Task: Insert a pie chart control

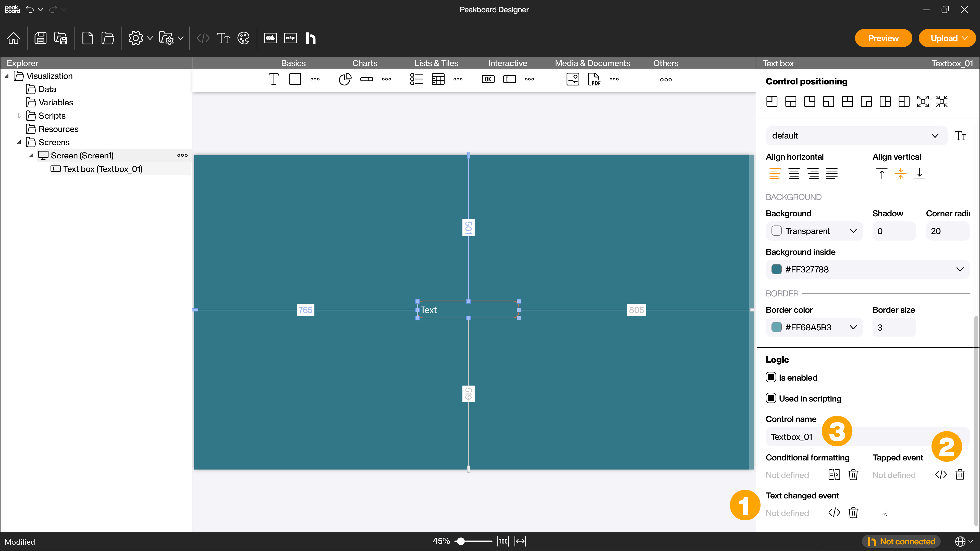Action: pyautogui.click(x=345, y=79)
